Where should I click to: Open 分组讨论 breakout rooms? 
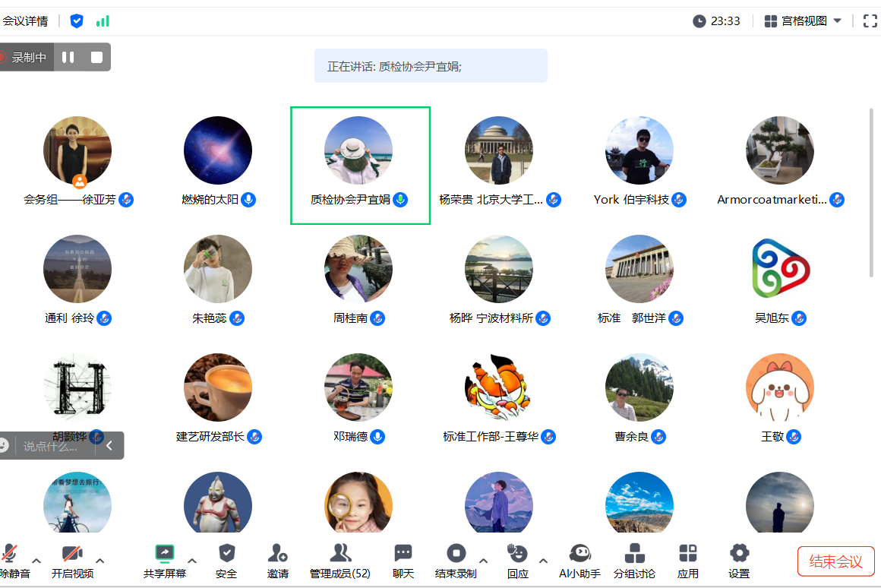click(x=635, y=560)
